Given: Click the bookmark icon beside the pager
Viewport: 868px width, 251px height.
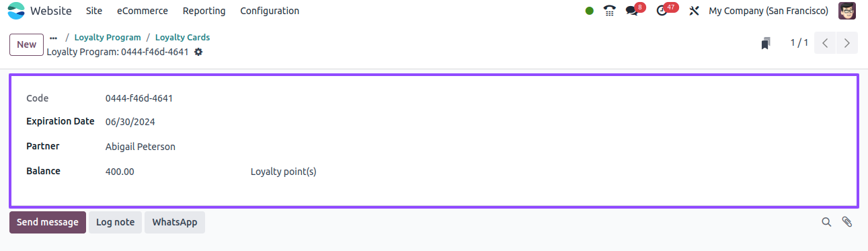Looking at the screenshot, I should (x=765, y=44).
